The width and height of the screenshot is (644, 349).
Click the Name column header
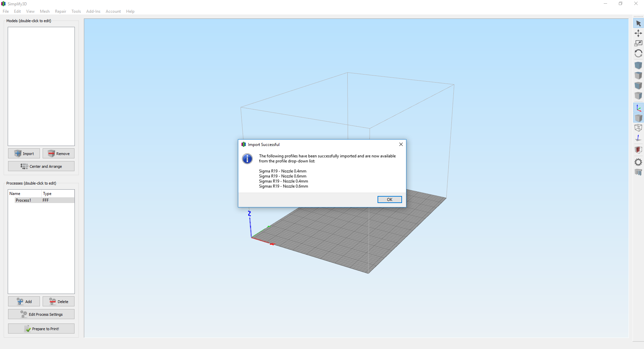tap(25, 194)
